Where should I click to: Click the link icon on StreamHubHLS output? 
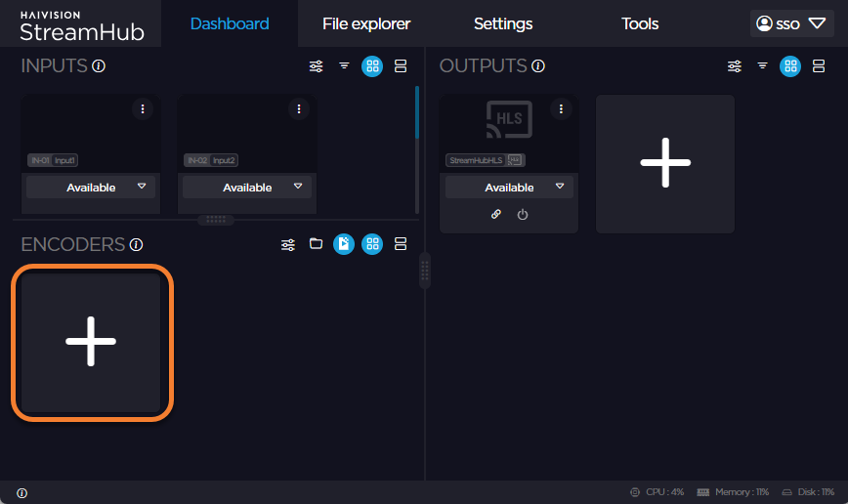point(495,215)
